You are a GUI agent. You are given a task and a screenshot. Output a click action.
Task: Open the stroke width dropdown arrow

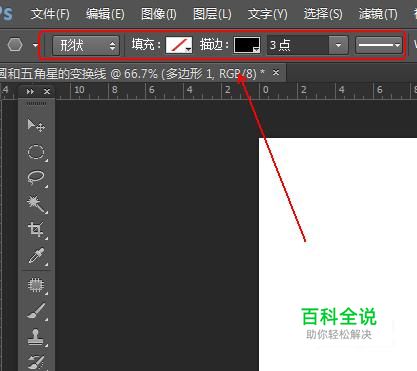(x=338, y=45)
